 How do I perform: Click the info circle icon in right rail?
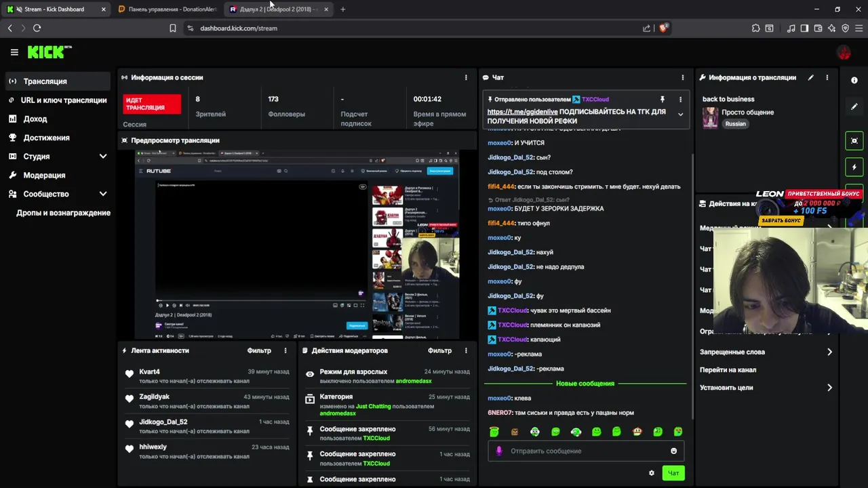(x=854, y=80)
